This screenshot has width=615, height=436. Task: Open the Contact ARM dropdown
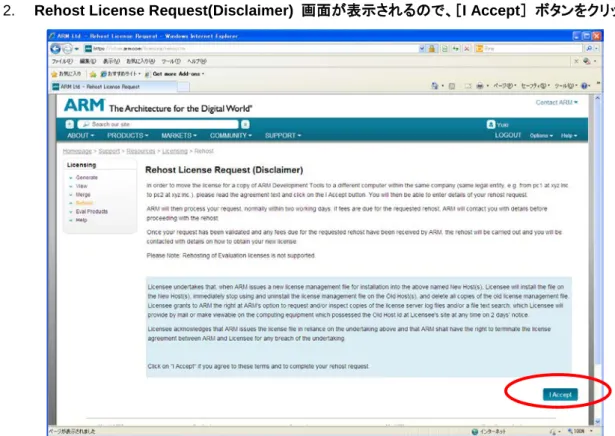point(557,102)
